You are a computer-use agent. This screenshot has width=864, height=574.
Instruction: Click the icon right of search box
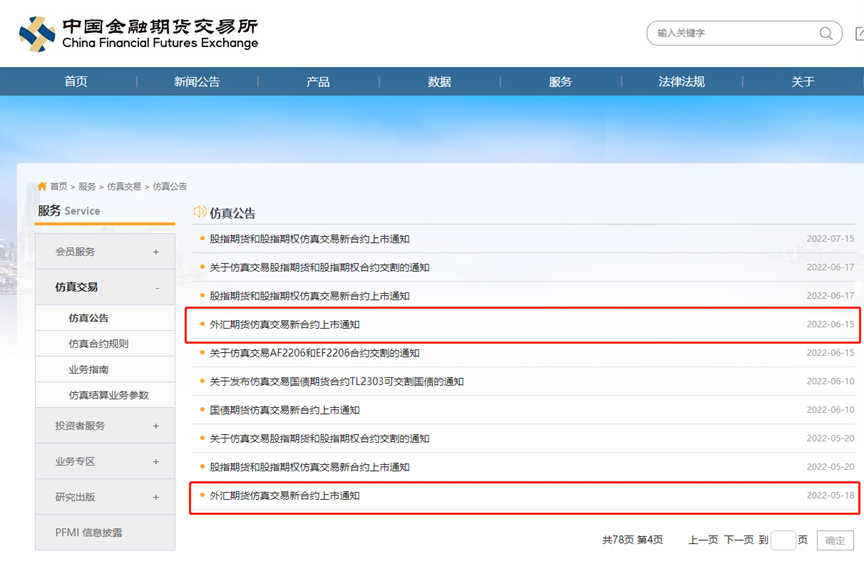click(x=859, y=33)
